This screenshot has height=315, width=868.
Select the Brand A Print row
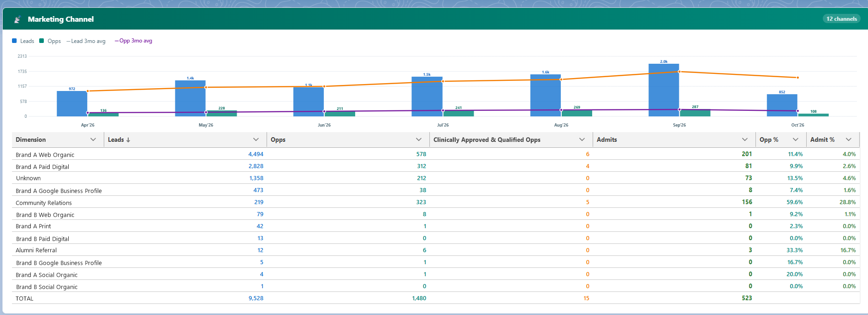coord(436,226)
